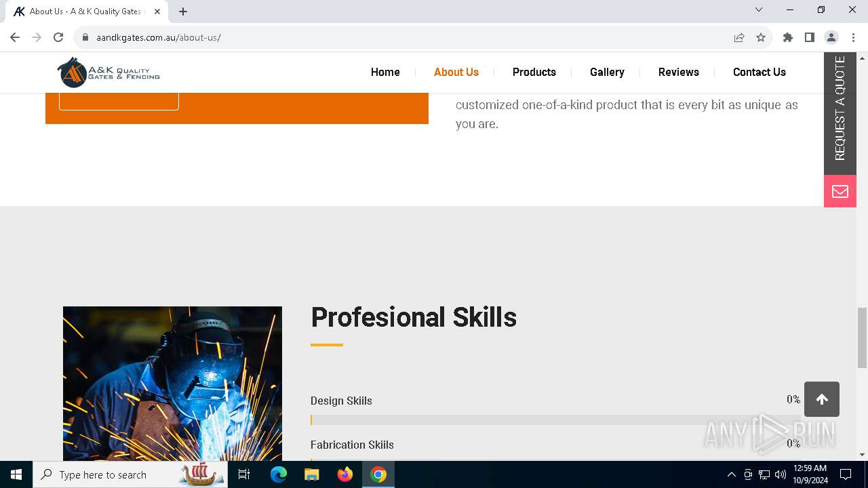Show hidden system tray icons

[x=731, y=474]
